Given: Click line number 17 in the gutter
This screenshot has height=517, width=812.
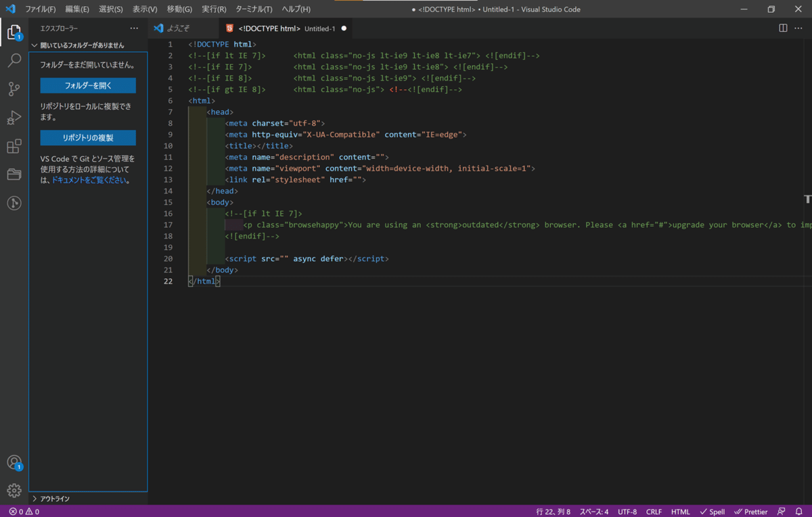Looking at the screenshot, I should pyautogui.click(x=168, y=225).
